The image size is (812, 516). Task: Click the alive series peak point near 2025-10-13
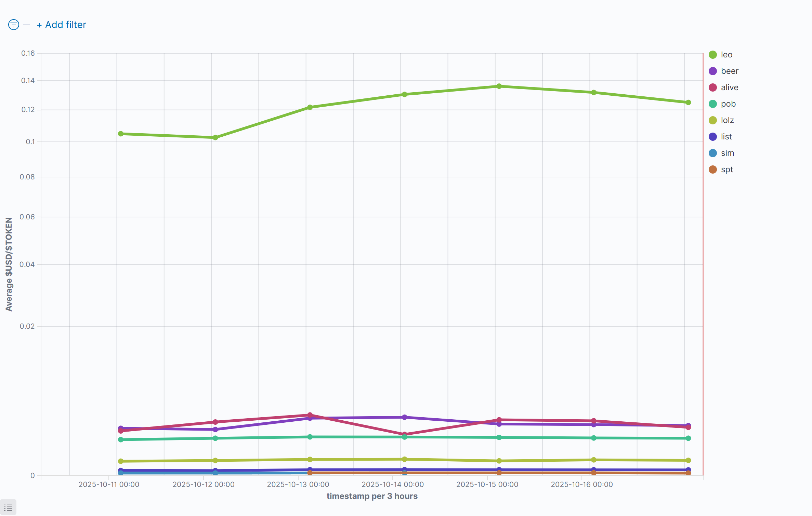tap(310, 415)
